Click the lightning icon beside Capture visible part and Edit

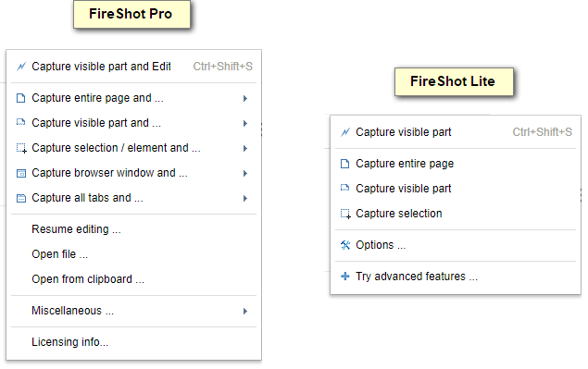(21, 67)
